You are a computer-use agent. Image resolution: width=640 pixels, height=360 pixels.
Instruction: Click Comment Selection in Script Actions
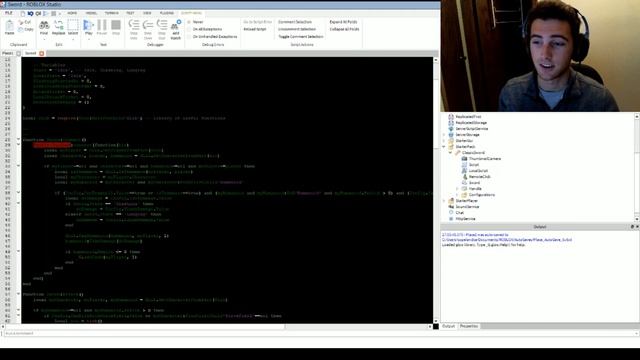pyautogui.click(x=295, y=22)
